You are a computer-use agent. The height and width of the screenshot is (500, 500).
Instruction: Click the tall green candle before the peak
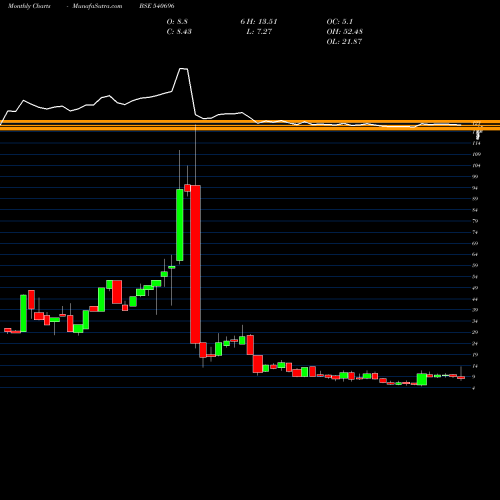[x=180, y=225]
